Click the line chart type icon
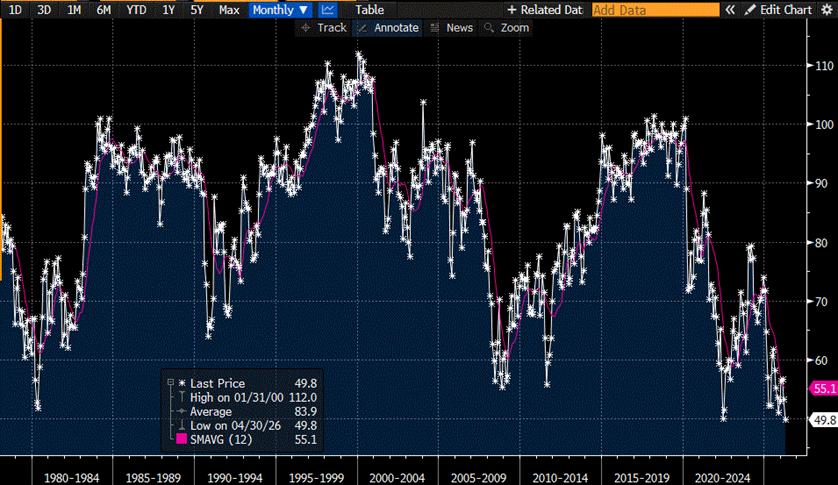The image size is (838, 485). (x=328, y=10)
